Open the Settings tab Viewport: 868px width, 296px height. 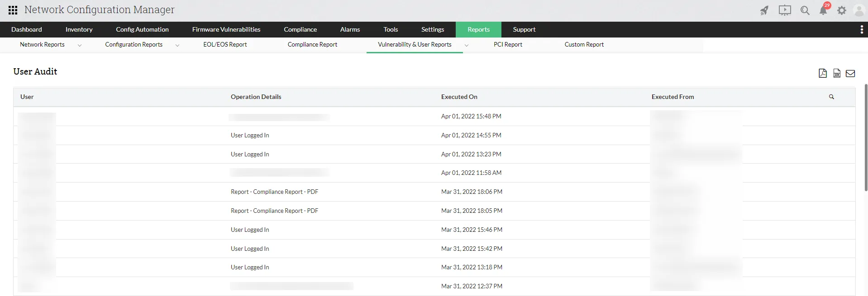[x=433, y=29]
